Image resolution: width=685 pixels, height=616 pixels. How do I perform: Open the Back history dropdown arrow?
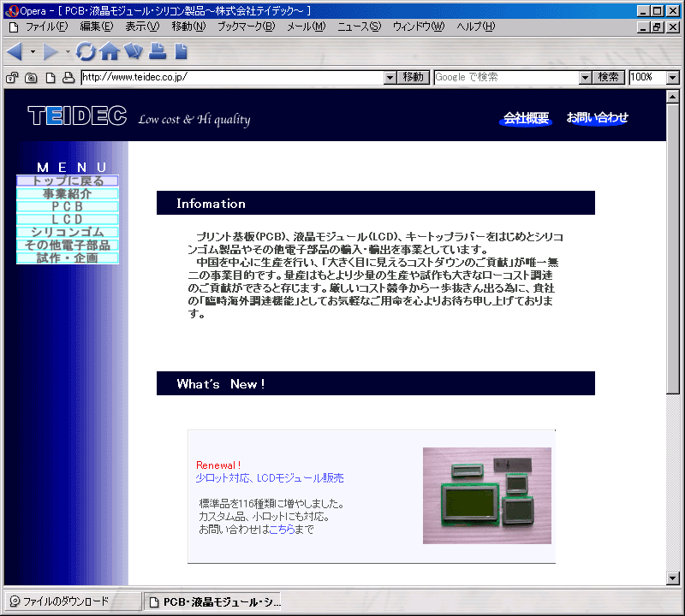(33, 52)
